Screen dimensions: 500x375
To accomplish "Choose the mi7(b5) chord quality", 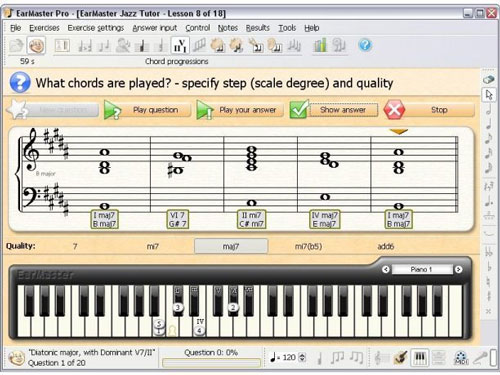I will pyautogui.click(x=308, y=246).
